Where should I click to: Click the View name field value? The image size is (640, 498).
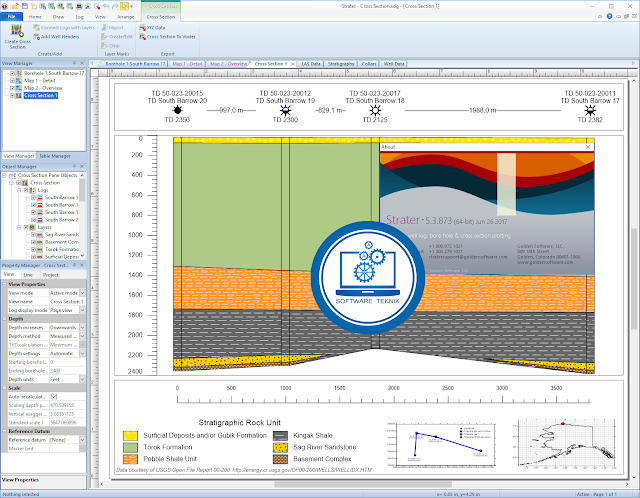(67, 302)
